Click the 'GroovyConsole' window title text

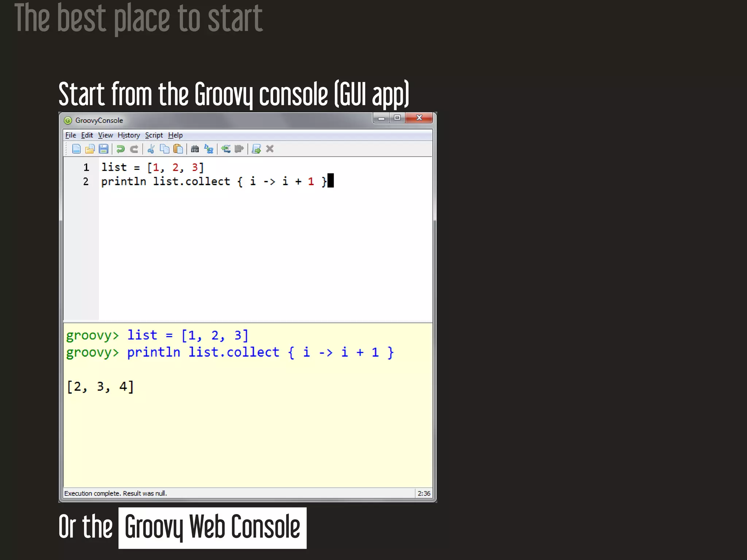(x=99, y=120)
